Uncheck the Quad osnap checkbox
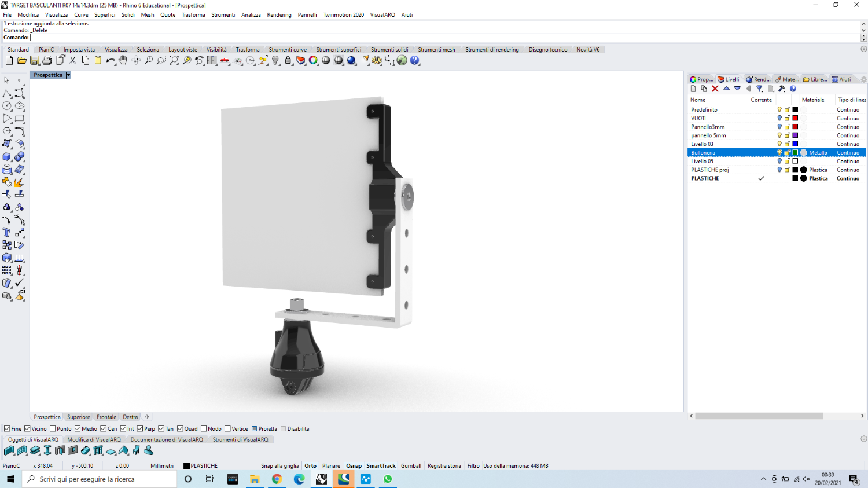868x488 pixels. click(181, 429)
